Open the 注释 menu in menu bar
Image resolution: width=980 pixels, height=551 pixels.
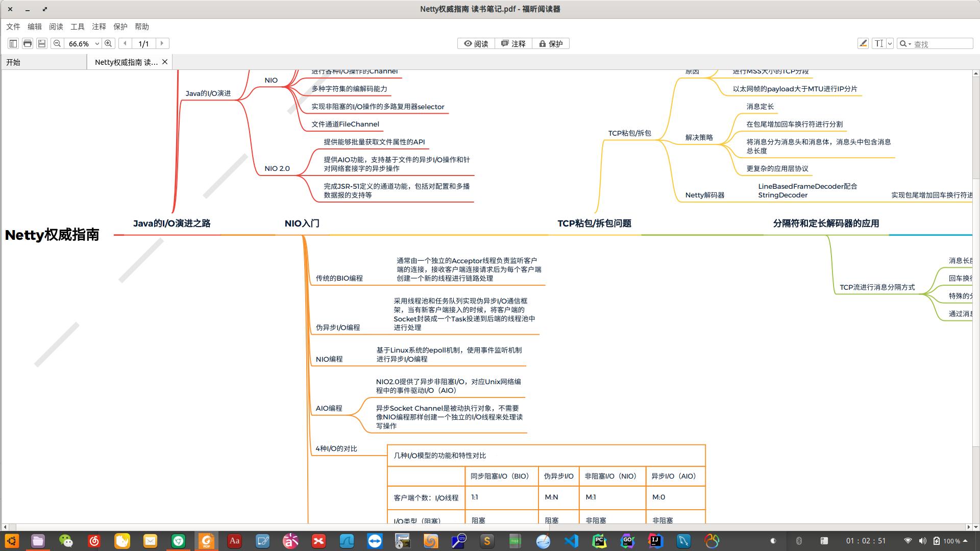[99, 27]
